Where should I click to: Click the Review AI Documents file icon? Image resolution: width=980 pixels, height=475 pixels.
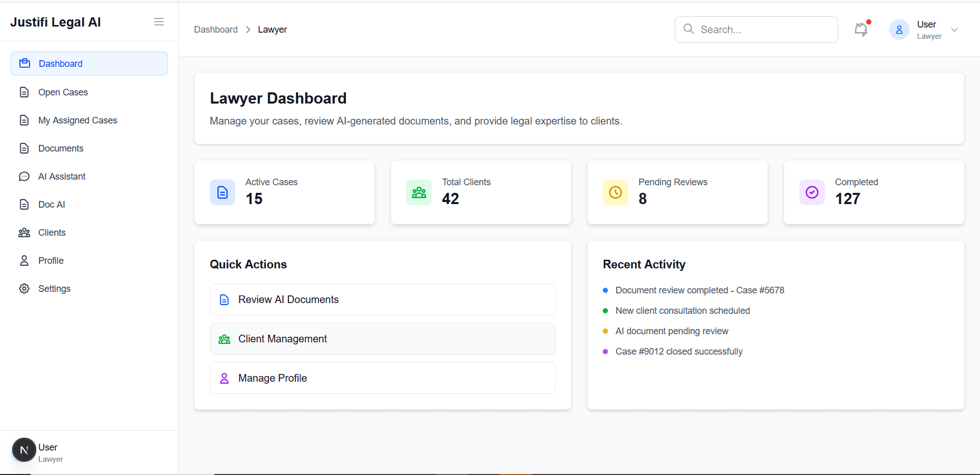click(225, 299)
